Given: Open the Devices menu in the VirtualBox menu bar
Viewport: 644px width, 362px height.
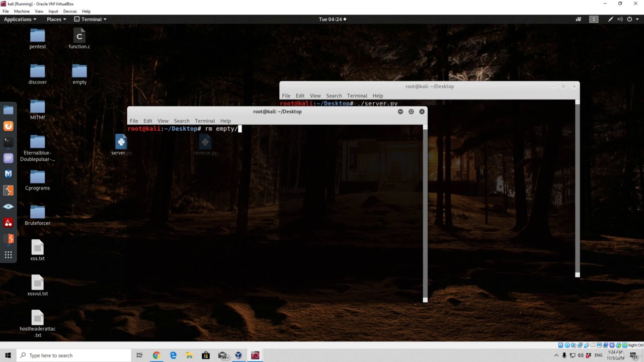Looking at the screenshot, I should (x=70, y=11).
